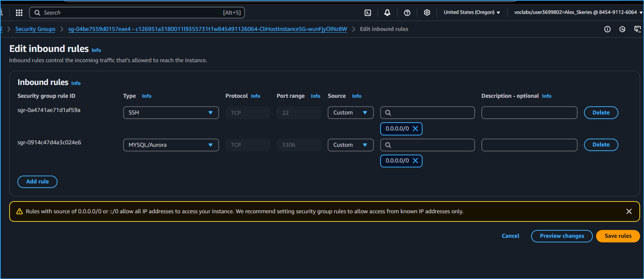This screenshot has height=279, width=644.
Task: Click rule ID sgr-0a4741ae71d1af59a
Action: click(x=49, y=110)
